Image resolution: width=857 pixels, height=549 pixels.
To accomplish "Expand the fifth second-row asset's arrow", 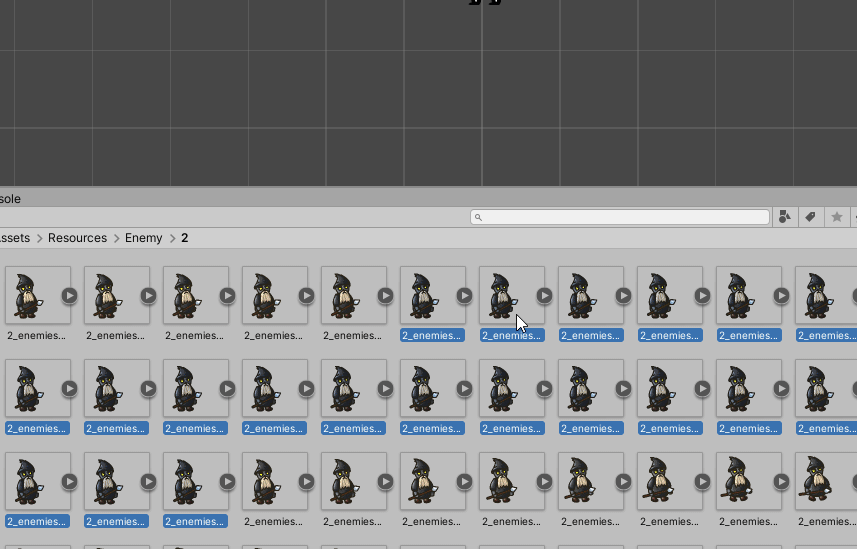I will coord(385,388).
